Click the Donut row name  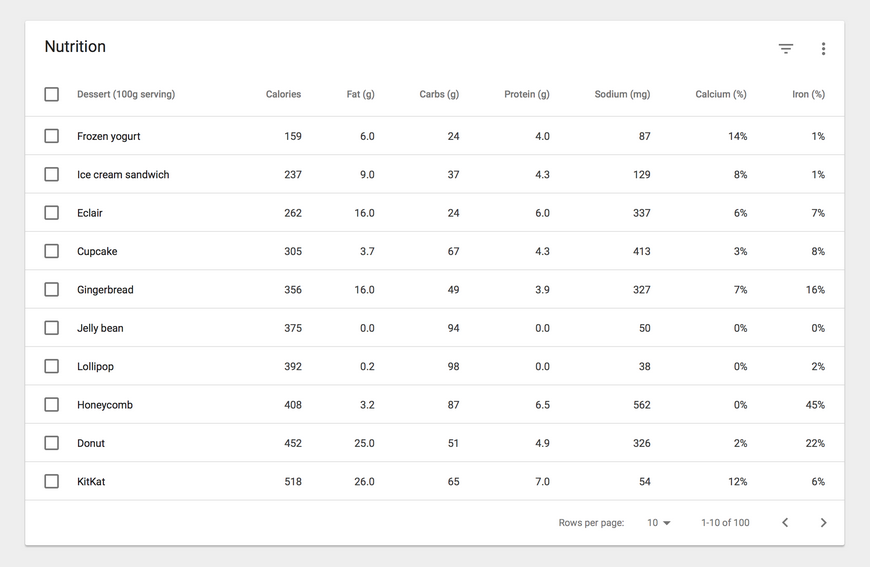(x=91, y=443)
